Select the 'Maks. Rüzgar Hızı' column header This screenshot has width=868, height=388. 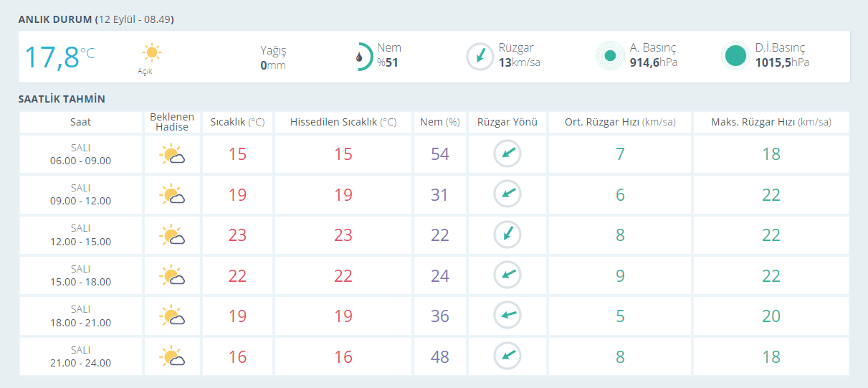click(x=771, y=122)
